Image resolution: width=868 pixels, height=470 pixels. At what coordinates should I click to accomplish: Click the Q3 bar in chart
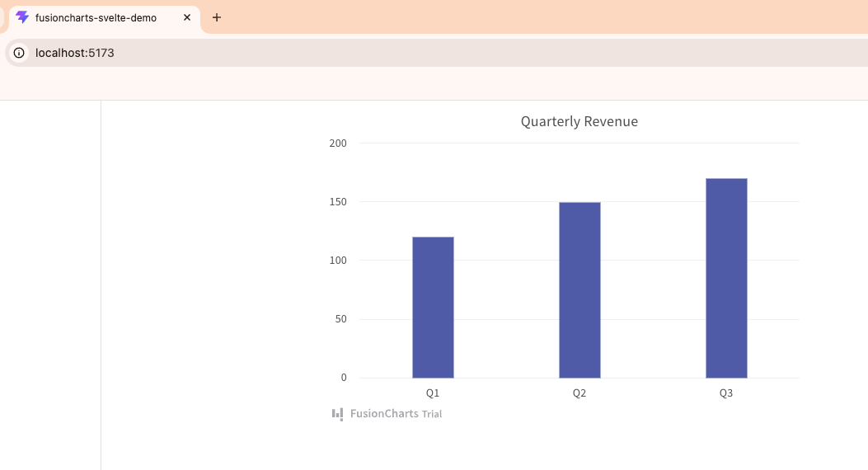click(726, 278)
